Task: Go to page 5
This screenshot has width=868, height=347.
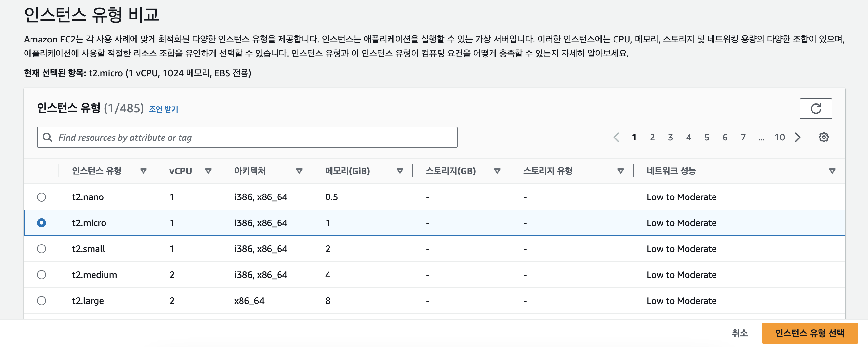Action: [707, 137]
